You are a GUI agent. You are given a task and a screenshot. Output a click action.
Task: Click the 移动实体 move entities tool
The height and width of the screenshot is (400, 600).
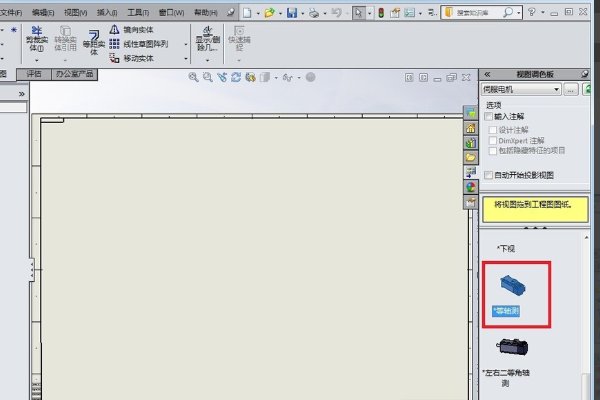click(131, 58)
